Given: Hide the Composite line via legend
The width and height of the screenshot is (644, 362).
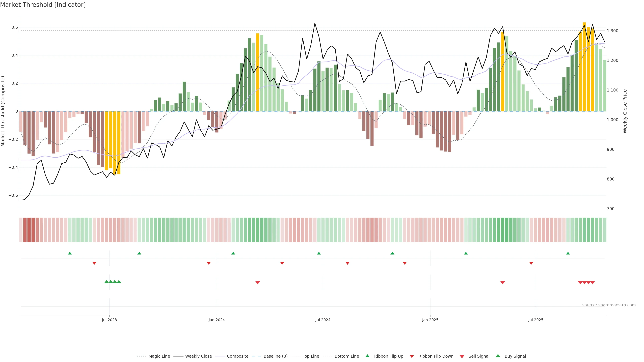Looking at the screenshot, I should pos(237,356).
